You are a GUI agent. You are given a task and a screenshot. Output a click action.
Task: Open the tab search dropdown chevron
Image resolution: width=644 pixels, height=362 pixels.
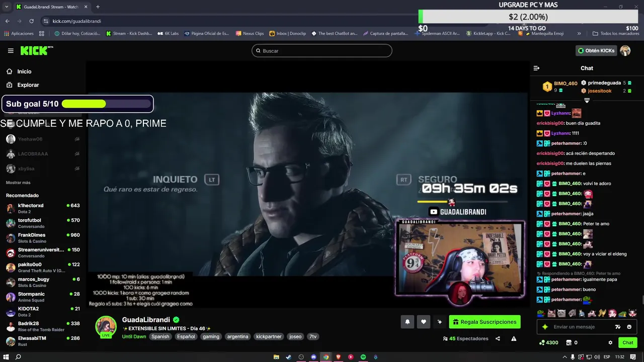click(x=7, y=7)
